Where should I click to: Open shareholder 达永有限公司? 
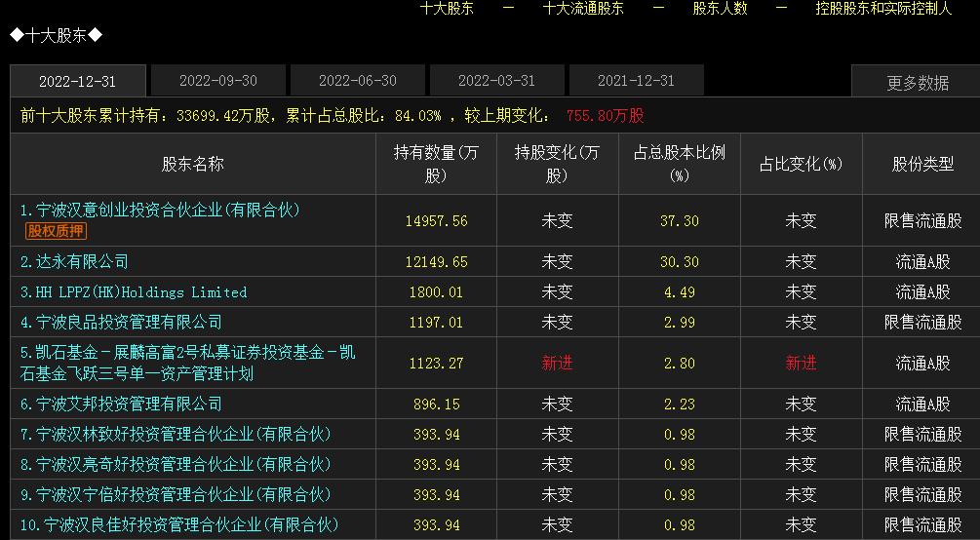tap(74, 262)
